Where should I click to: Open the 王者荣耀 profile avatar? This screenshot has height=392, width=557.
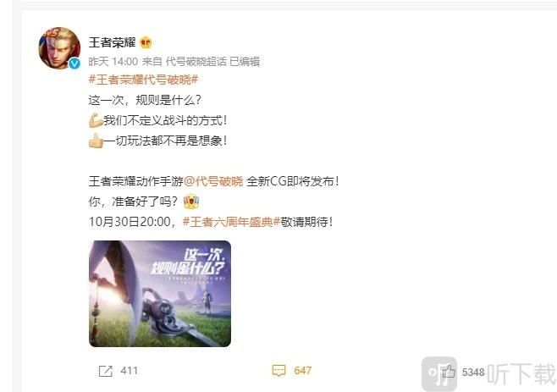tap(59, 48)
